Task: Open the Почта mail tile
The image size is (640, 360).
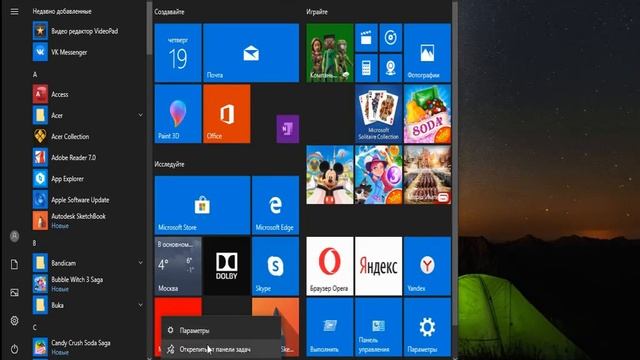Action: 251,53
